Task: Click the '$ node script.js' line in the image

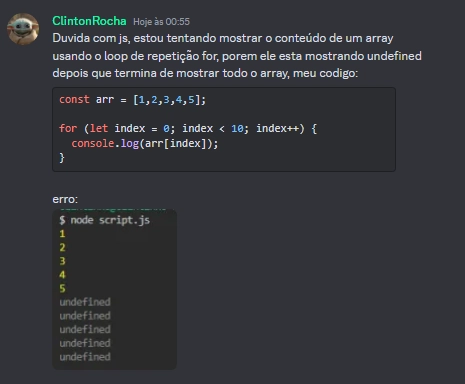Action: pos(105,220)
